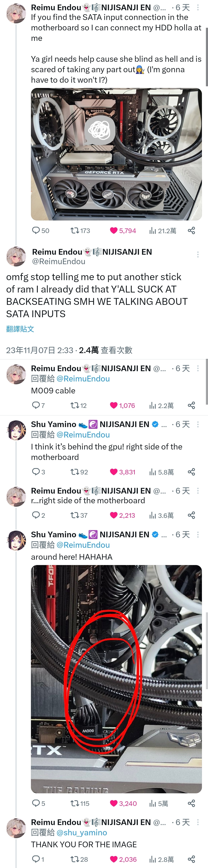
Task: Open the @shu_yamino mention link
Action: 82,833
